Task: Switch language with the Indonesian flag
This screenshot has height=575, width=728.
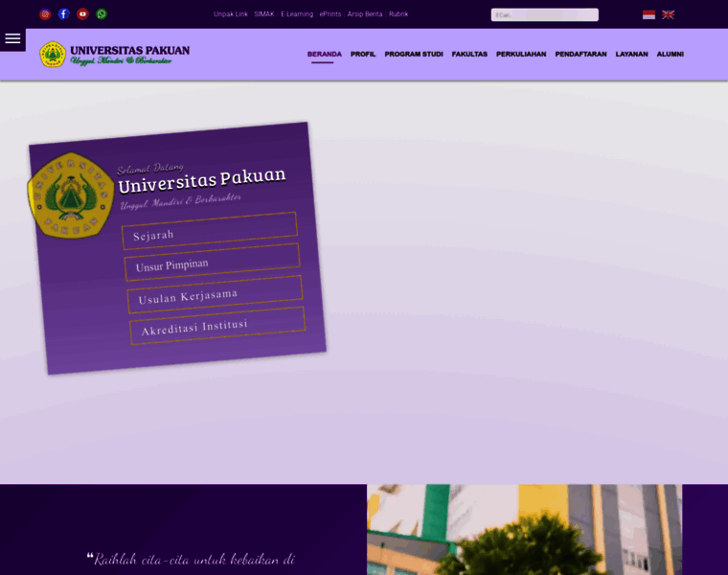Action: tap(648, 15)
